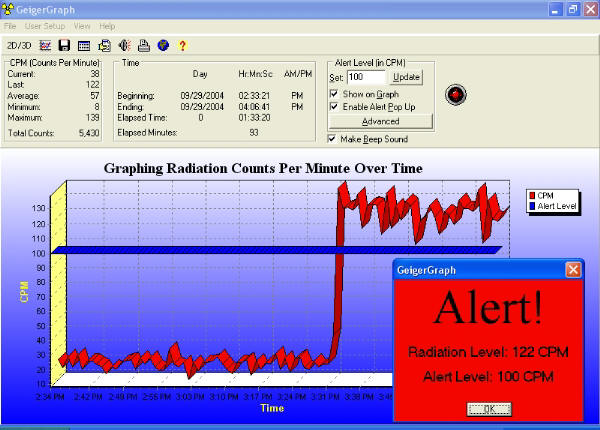Toggle the Show on Graph checkbox
Image resolution: width=600 pixels, height=430 pixels.
click(x=334, y=94)
